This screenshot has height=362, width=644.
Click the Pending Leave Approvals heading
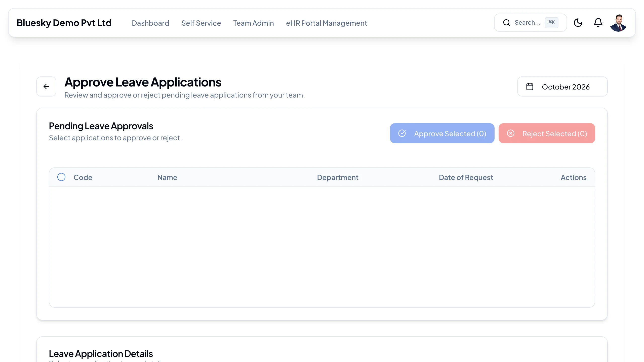click(101, 126)
